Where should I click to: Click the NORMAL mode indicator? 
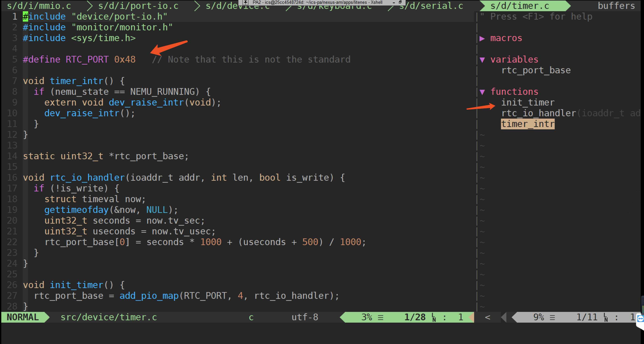point(22,317)
